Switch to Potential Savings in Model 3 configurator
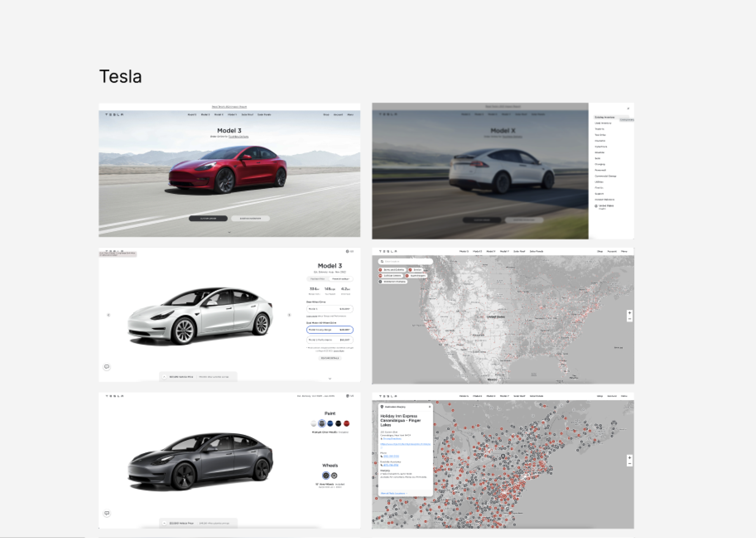 coord(341,279)
